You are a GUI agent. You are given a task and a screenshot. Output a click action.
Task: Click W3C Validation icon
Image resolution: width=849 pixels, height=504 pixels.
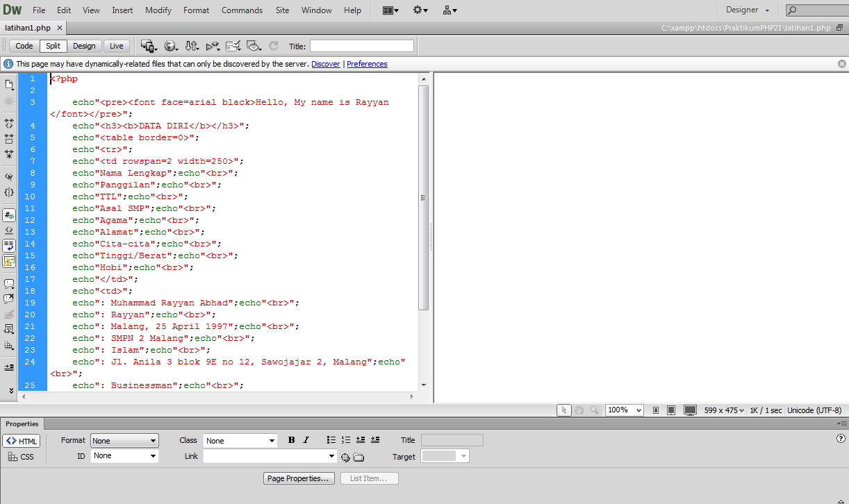[x=213, y=46]
